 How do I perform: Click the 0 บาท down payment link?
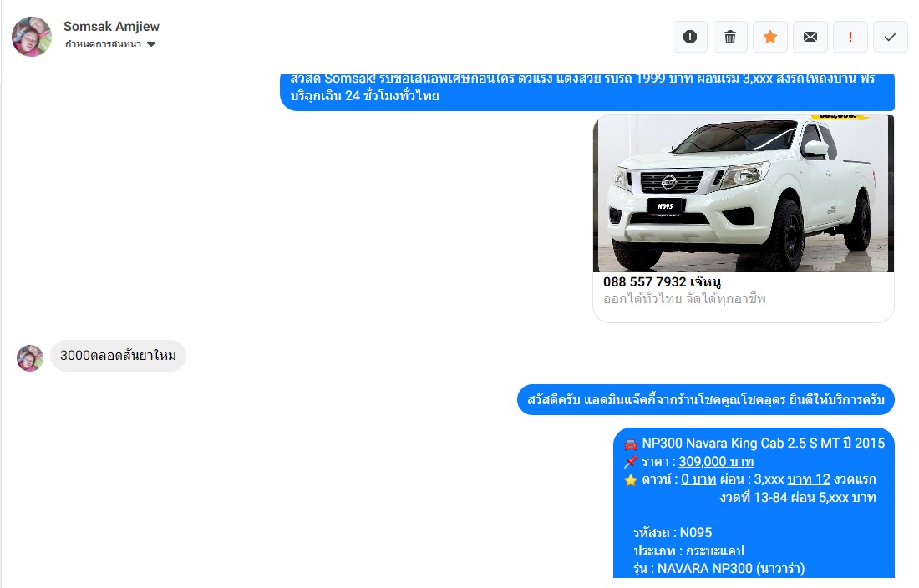698,479
